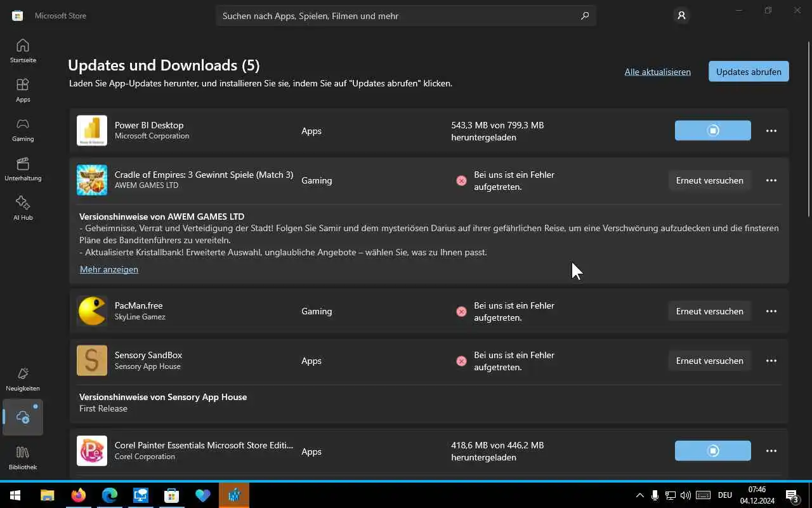The height and width of the screenshot is (508, 812).
Task: Select the PacMan.free title text
Action: coord(138,305)
